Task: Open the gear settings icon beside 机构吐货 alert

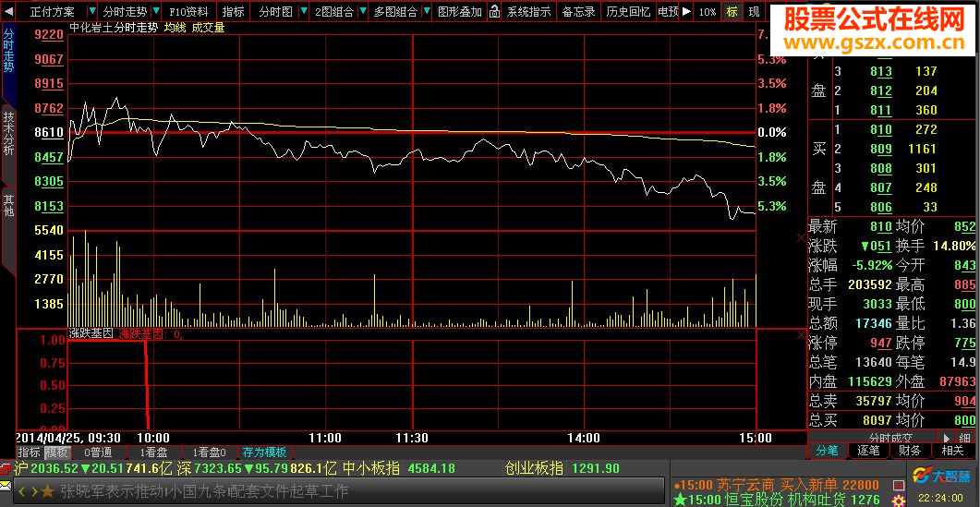Action: 900,500
